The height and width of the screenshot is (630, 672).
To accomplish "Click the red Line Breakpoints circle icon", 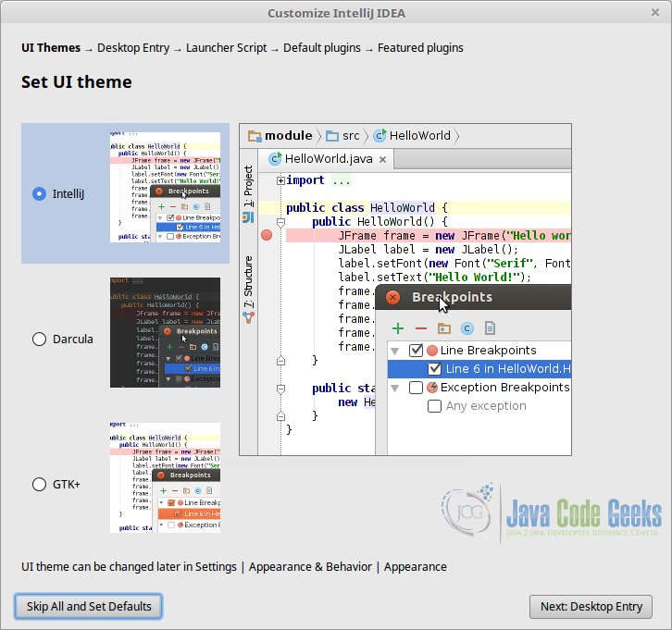I will (x=432, y=351).
